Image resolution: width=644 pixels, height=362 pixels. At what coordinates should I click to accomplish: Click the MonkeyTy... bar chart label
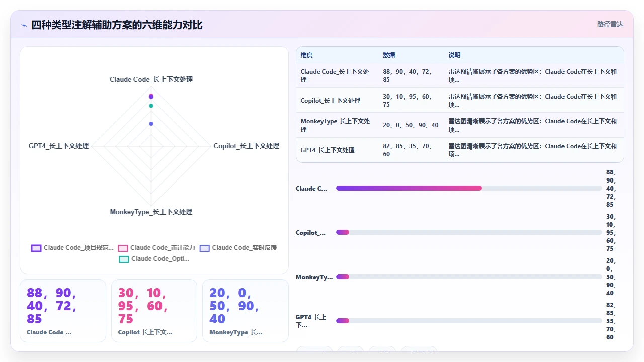coord(314,277)
